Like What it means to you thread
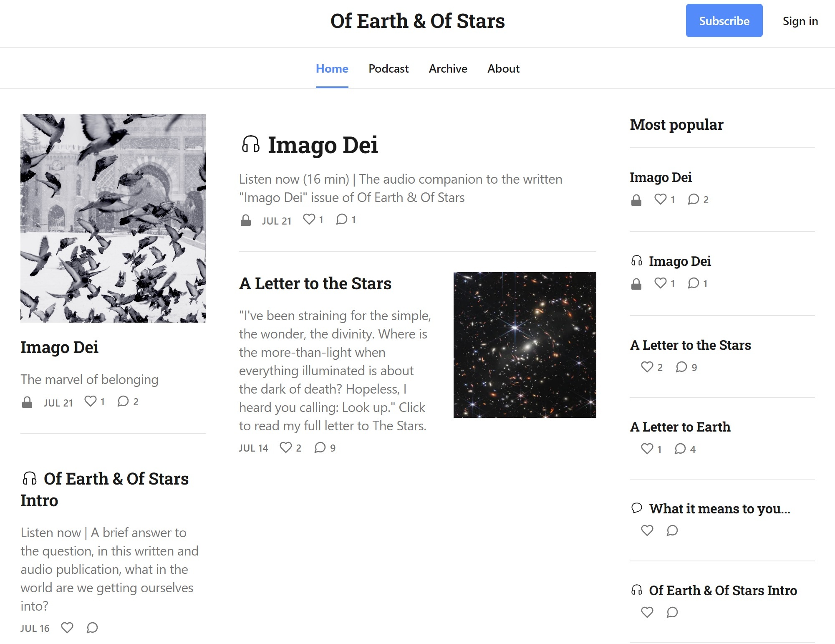835x644 pixels. point(647,530)
